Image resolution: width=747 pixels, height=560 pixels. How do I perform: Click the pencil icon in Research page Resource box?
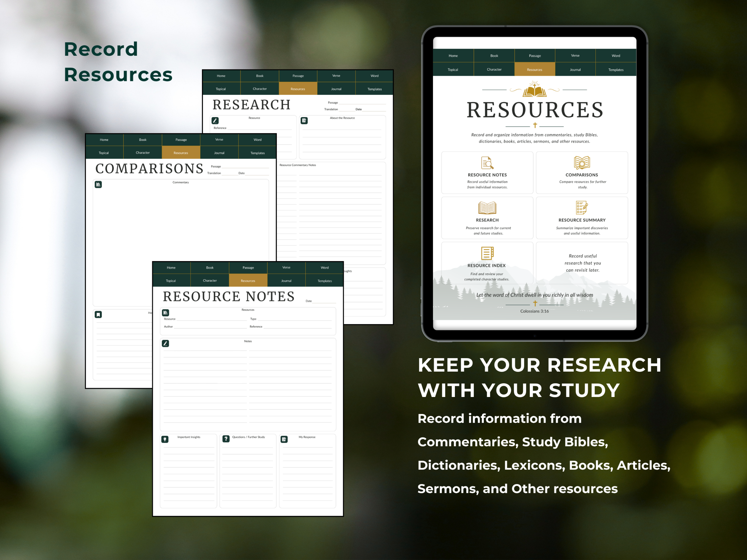(x=215, y=120)
